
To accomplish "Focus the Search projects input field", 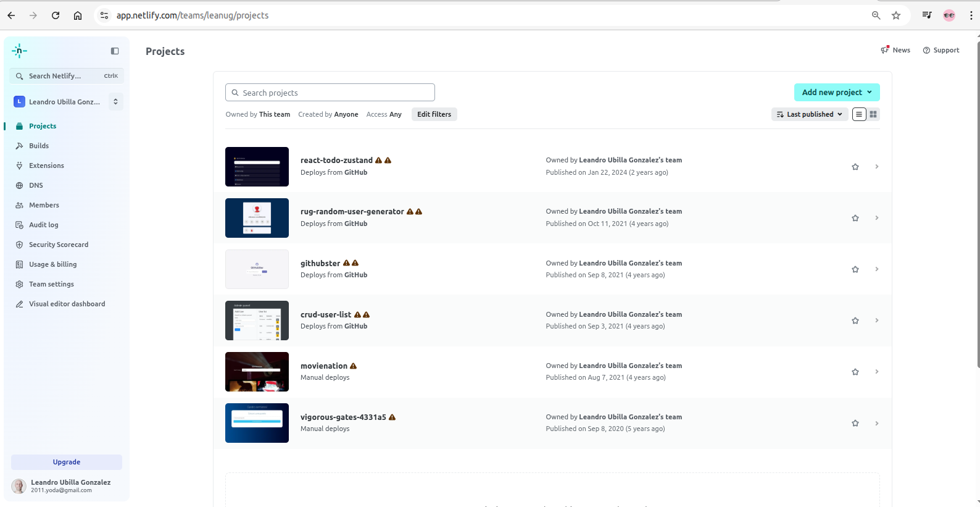I will pos(330,93).
